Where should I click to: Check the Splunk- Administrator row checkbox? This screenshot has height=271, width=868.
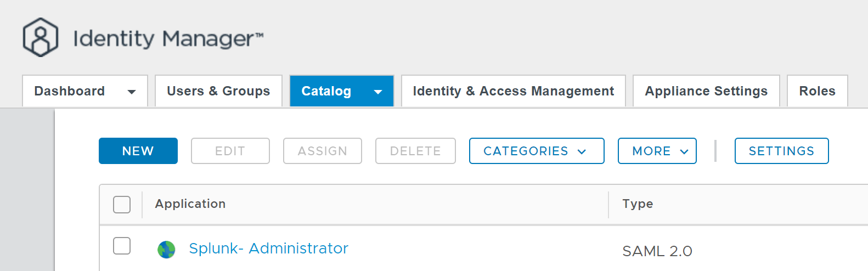[x=122, y=246]
